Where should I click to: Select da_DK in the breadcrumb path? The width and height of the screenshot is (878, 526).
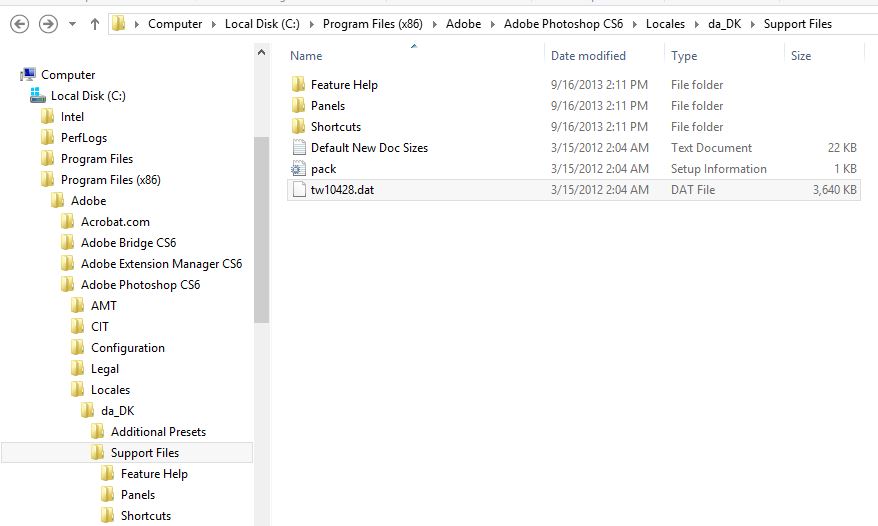pos(725,24)
